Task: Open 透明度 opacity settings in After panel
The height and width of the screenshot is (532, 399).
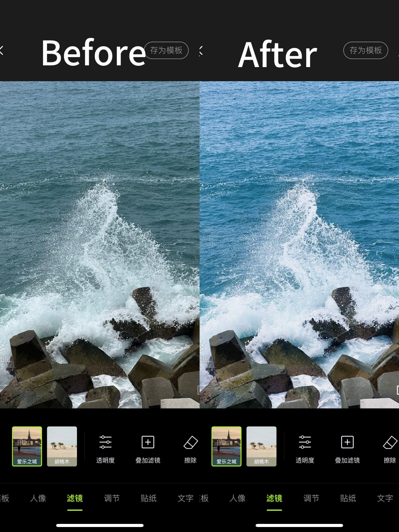Action: pos(305,449)
